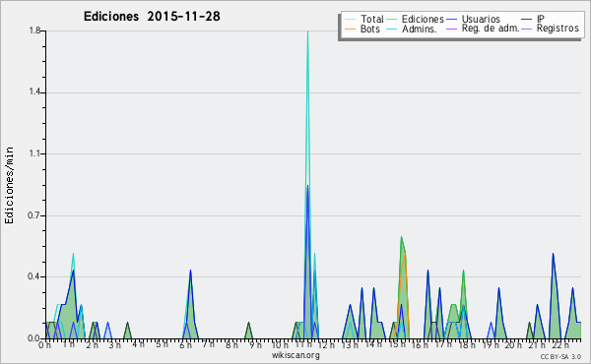Click the 0.0 y-axis value
This screenshot has width=591, height=364.
[x=33, y=338]
